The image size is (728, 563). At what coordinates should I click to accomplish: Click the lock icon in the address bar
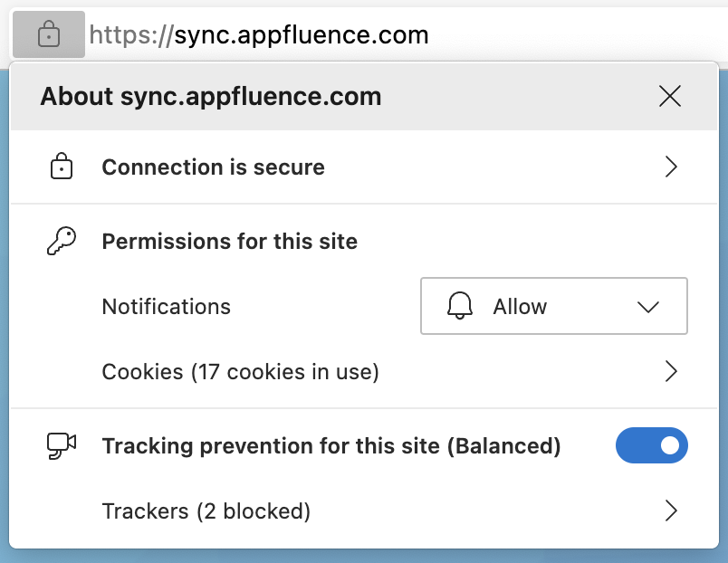(49, 35)
